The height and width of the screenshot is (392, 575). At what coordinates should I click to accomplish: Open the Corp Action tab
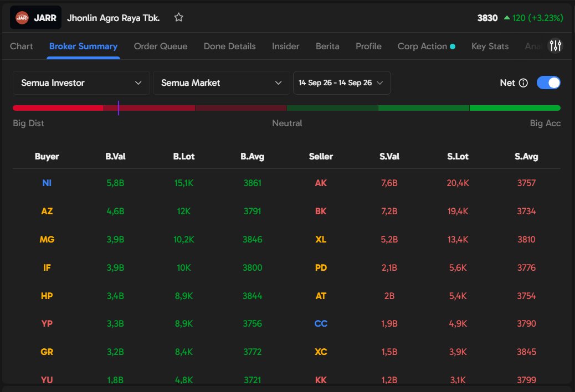(426, 46)
